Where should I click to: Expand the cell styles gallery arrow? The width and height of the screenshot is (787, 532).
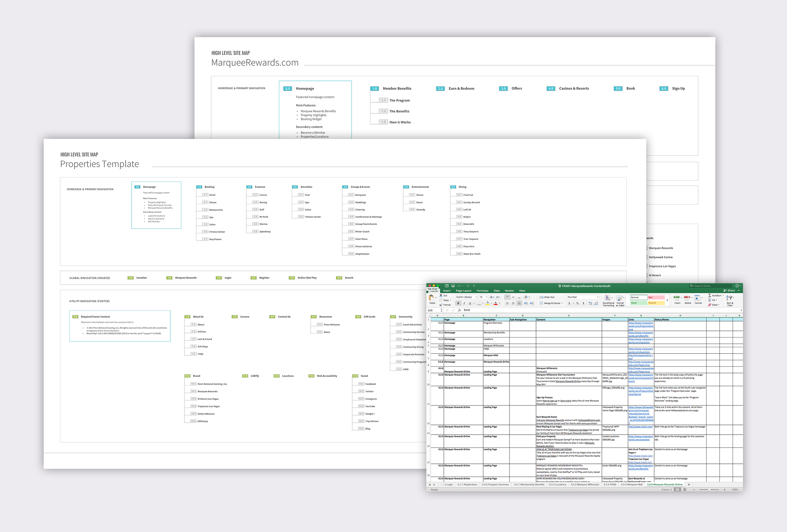click(x=667, y=300)
